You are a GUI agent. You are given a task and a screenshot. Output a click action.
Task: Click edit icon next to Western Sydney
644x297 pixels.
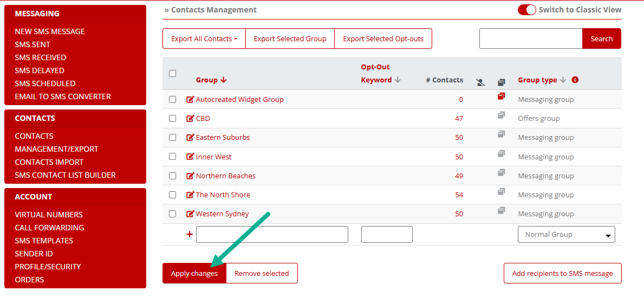pos(190,214)
